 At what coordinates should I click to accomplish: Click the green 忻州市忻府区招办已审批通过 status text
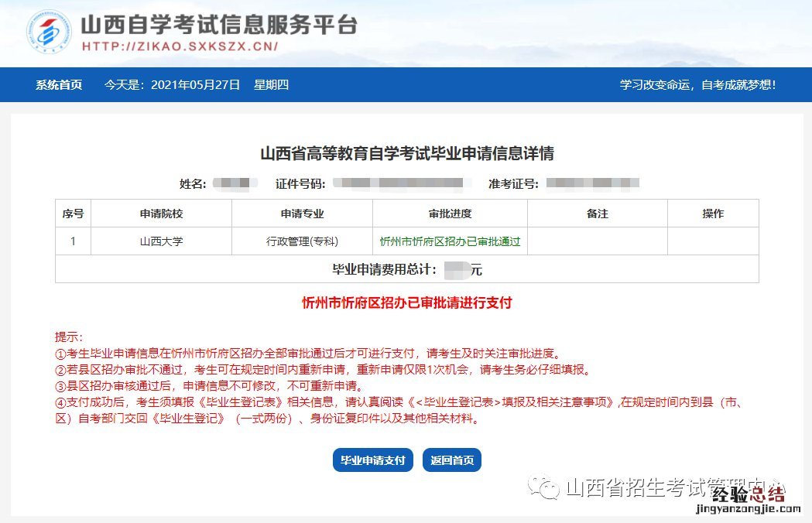(x=450, y=241)
